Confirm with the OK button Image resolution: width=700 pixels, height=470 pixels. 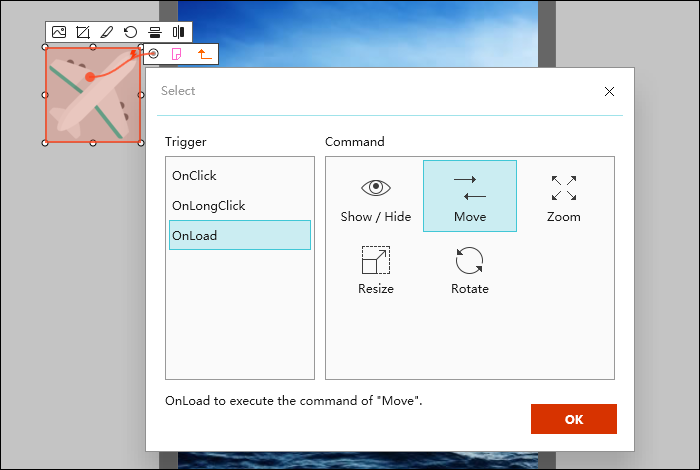[574, 419]
